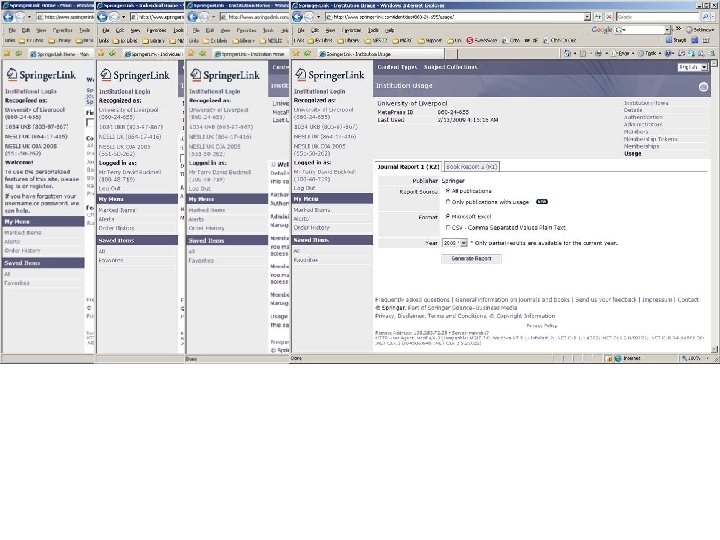Click the SpringerLink logo in the leftmost window
The height and width of the screenshot is (540, 720).
41,75
